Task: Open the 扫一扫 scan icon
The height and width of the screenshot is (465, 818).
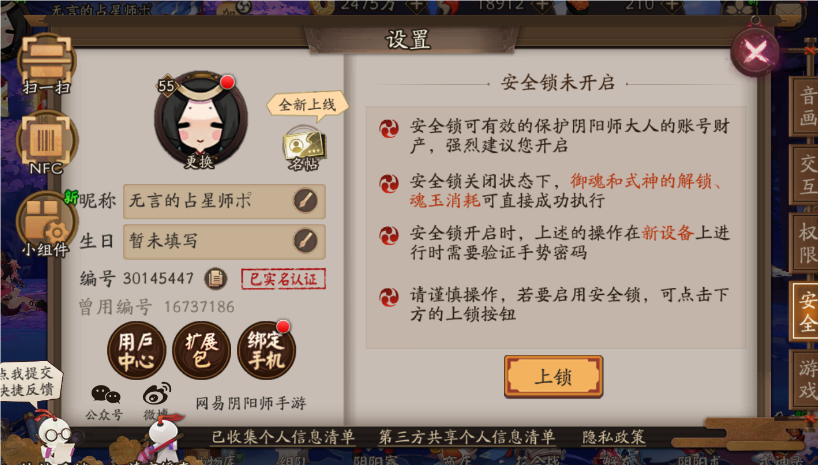Action: click(46, 64)
